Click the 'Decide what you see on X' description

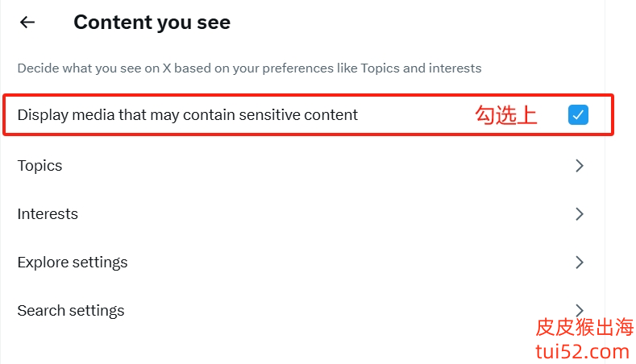point(161,68)
